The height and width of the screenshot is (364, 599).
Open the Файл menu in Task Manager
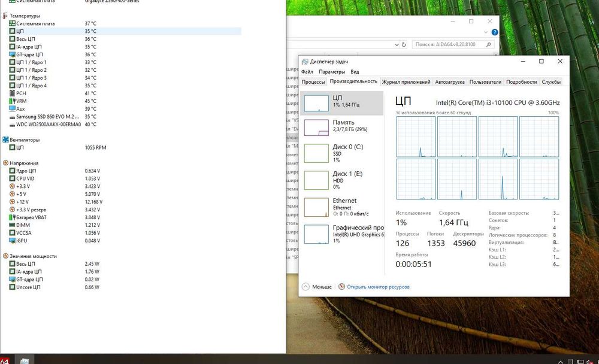pos(307,72)
